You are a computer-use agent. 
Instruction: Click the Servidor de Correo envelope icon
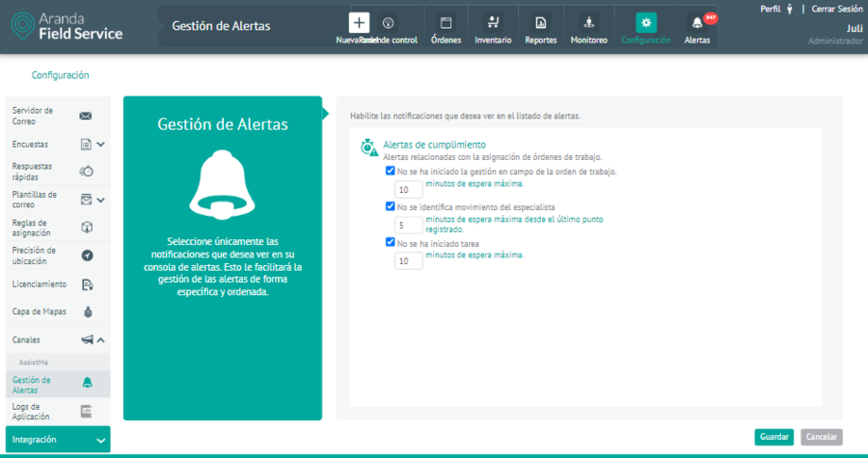[x=85, y=116]
